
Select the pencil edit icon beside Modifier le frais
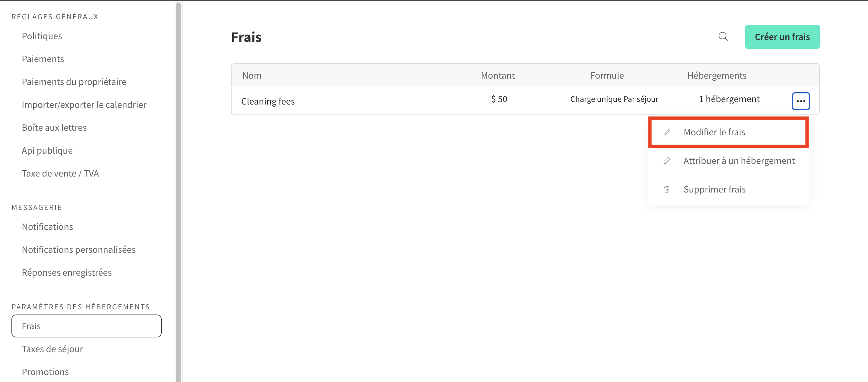[x=667, y=132]
